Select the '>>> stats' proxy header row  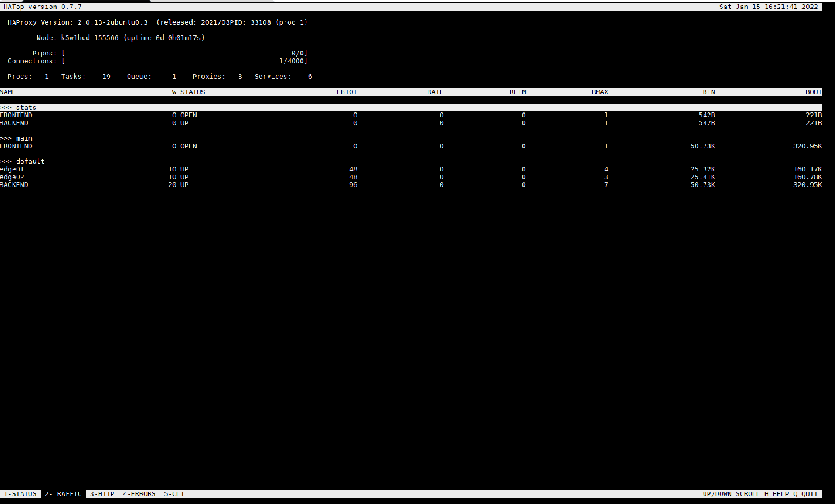click(411, 108)
